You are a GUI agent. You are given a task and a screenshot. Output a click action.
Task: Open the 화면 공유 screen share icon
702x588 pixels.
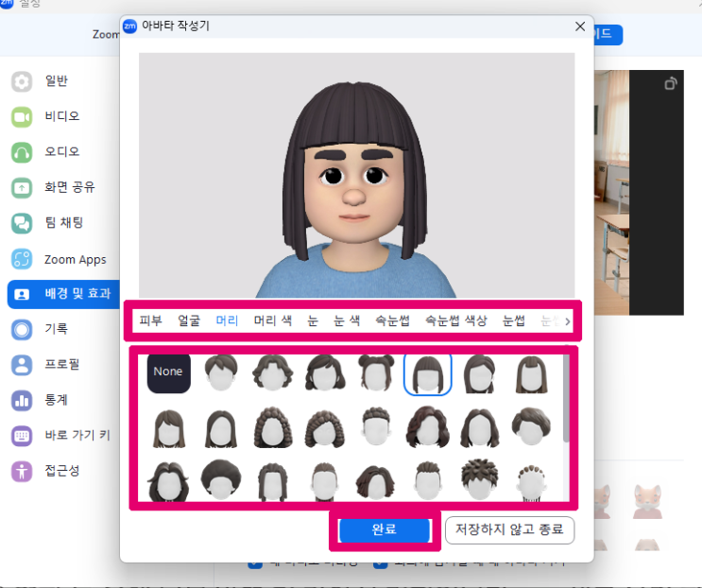[21, 187]
